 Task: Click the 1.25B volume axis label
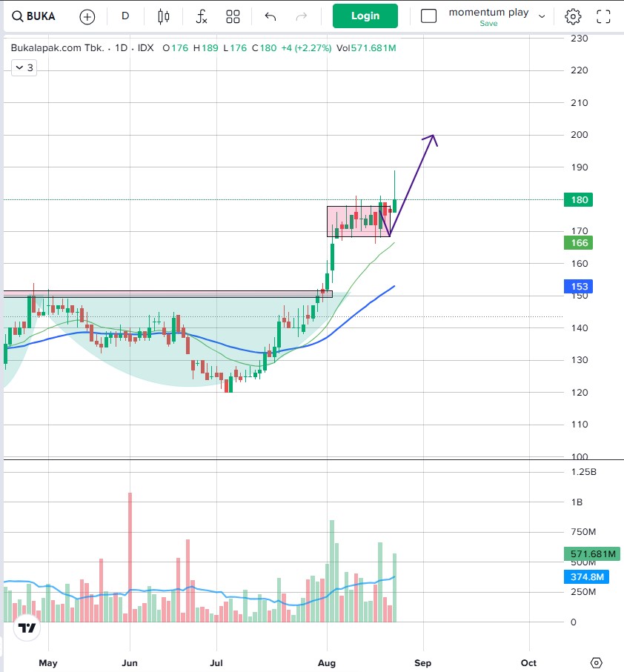(583, 472)
